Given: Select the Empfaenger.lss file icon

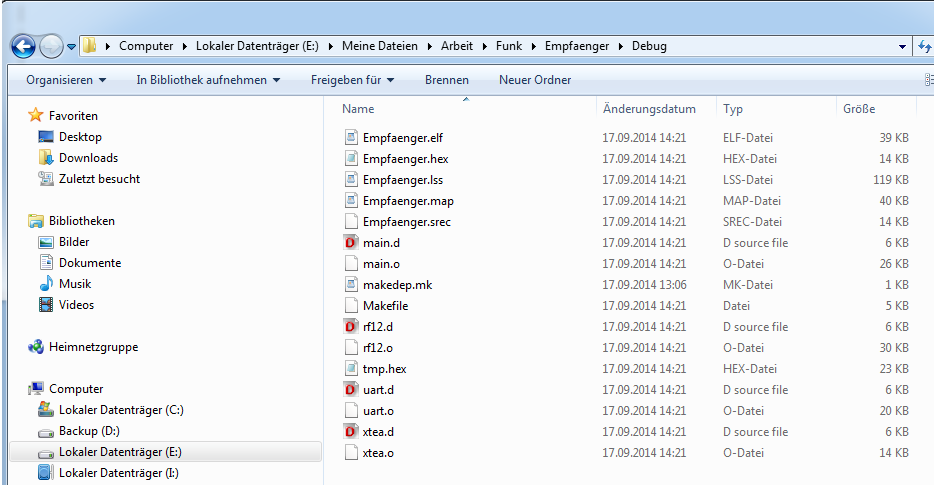Looking at the screenshot, I should (351, 179).
